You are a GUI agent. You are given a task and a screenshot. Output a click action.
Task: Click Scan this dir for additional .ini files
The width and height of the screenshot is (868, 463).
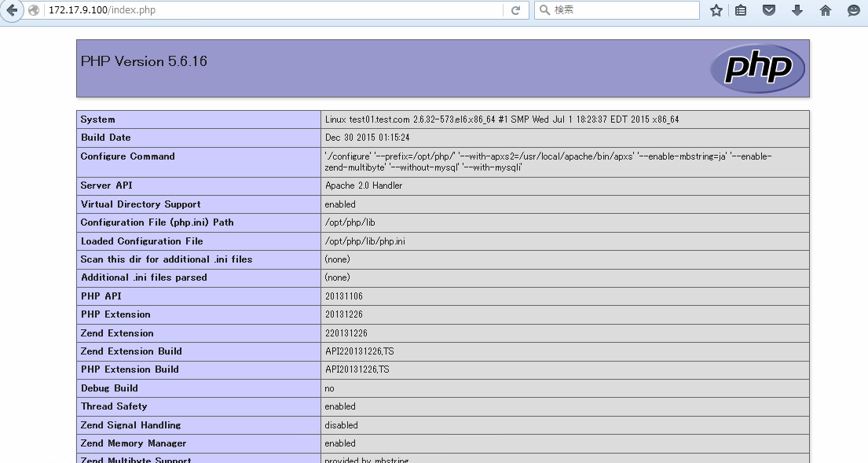167,259
